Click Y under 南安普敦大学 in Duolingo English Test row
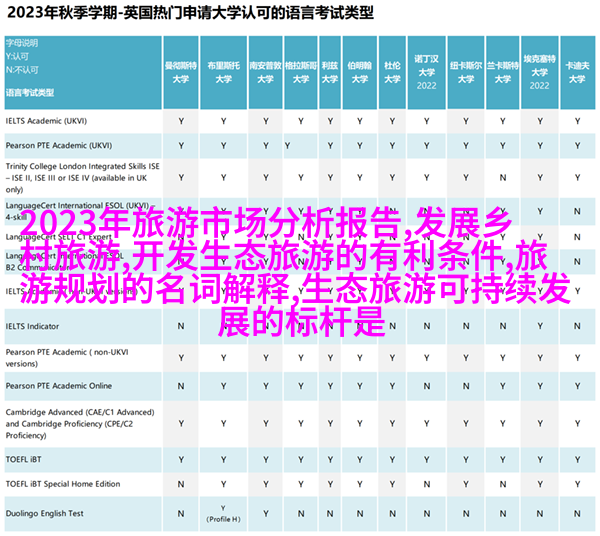The height and width of the screenshot is (536, 600). click(266, 514)
